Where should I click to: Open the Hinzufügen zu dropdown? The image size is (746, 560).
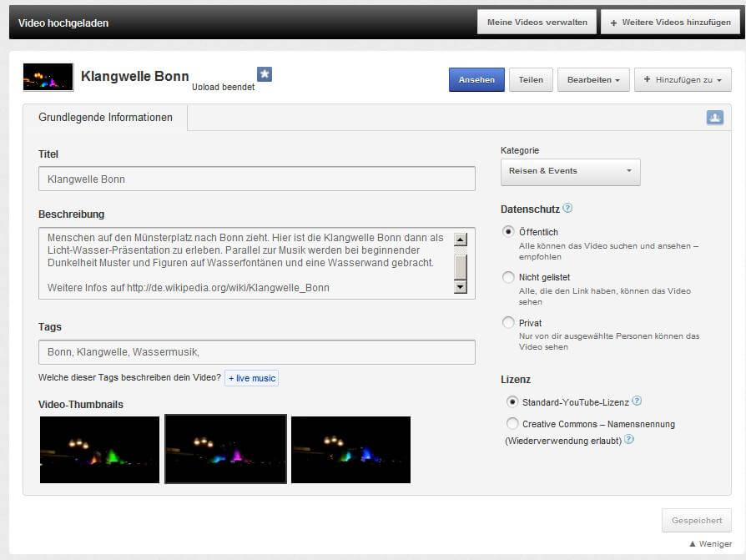683,80
